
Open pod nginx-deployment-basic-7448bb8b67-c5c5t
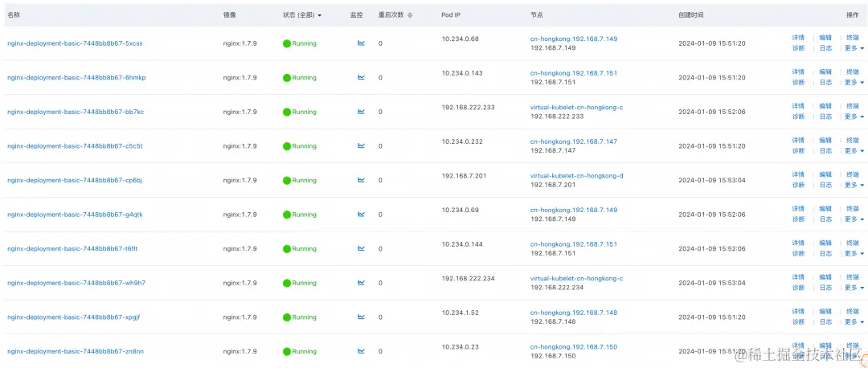75,146
